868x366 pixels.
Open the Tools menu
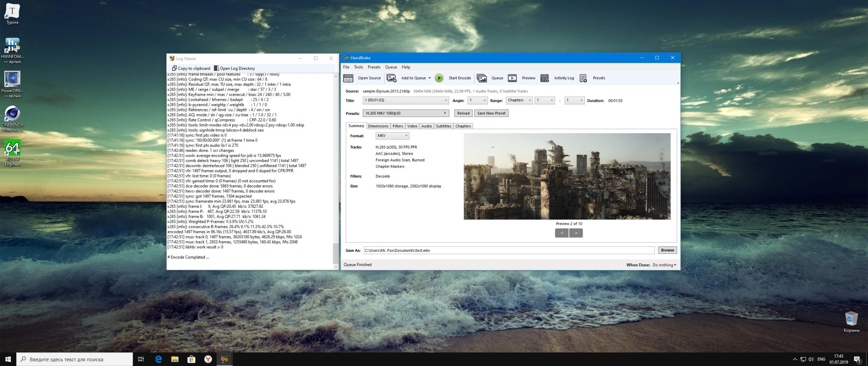[358, 67]
